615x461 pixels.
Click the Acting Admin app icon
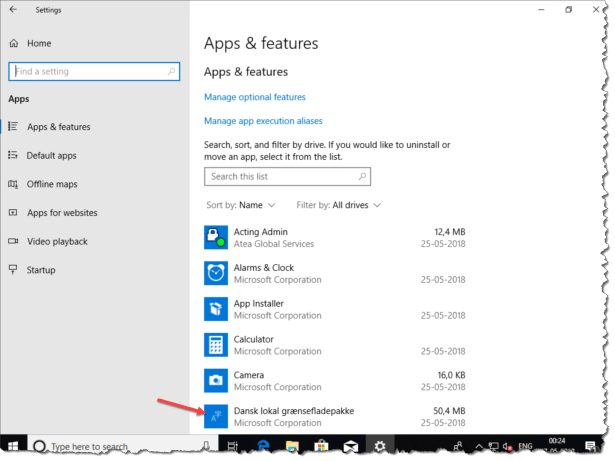[x=216, y=237]
